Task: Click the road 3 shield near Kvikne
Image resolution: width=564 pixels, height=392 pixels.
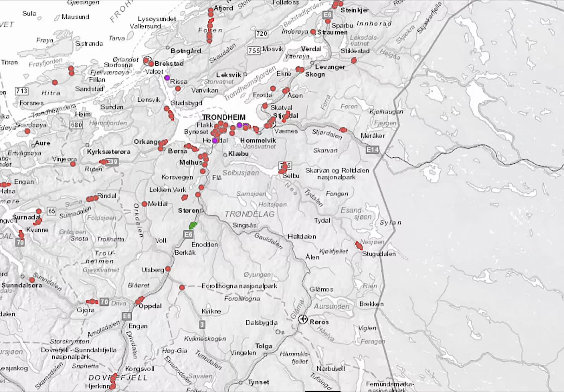Action: pyautogui.click(x=202, y=324)
